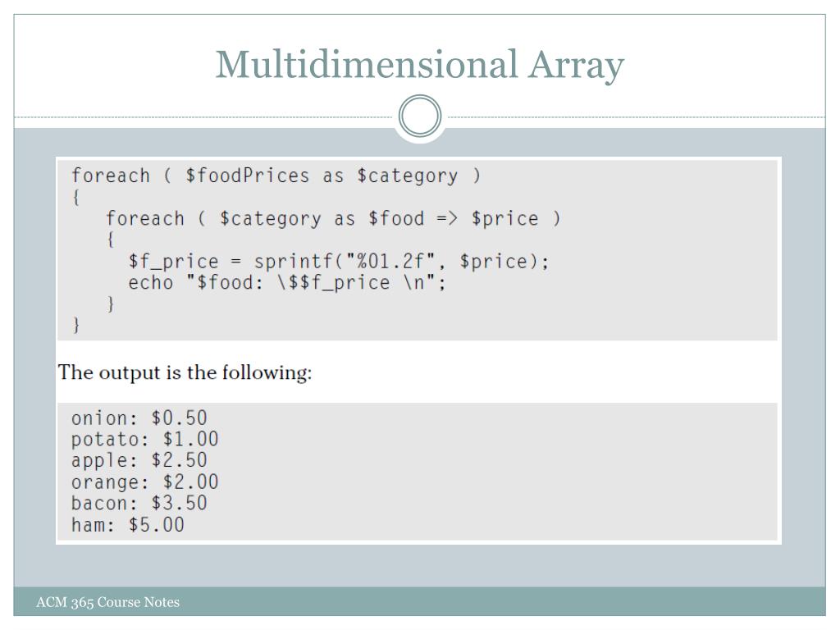This screenshot has width=840, height=630.
Task: Click the echo "$food: statement line
Action: click(287, 282)
